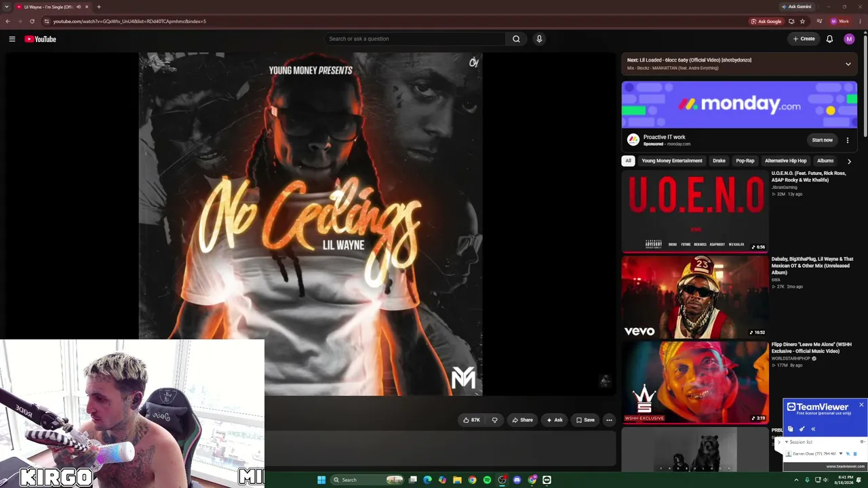Click the TeamViewer copy icon

pyautogui.click(x=791, y=429)
